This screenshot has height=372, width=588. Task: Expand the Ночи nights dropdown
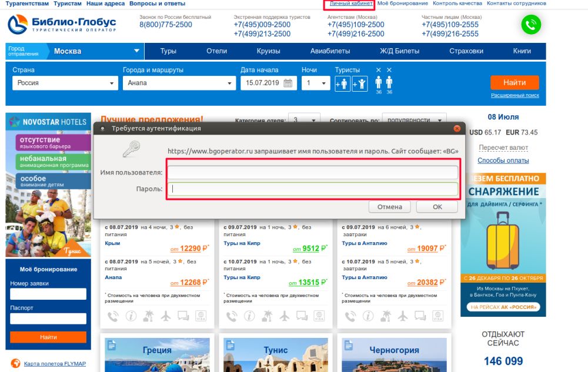pyautogui.click(x=316, y=83)
